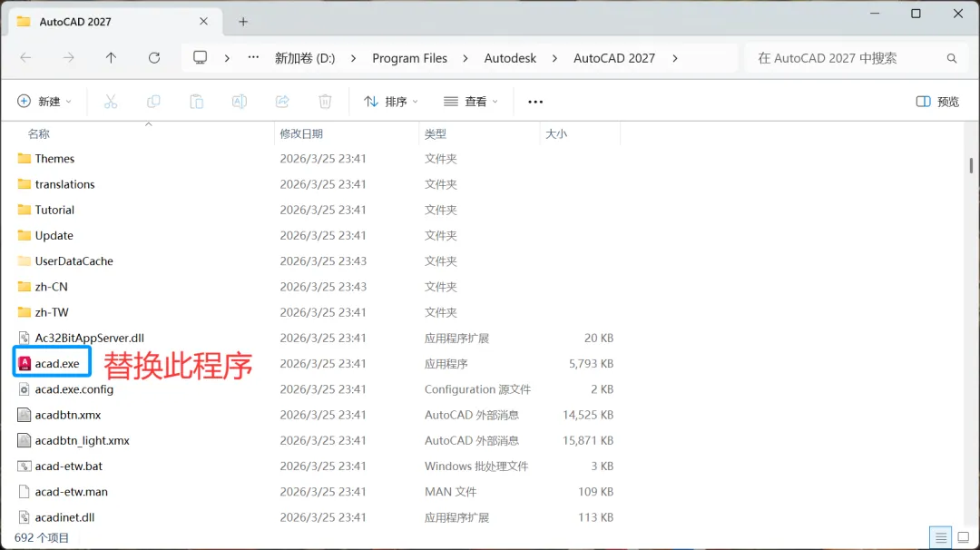
Task: Expand the chevron after the This PC icon
Action: click(x=227, y=58)
